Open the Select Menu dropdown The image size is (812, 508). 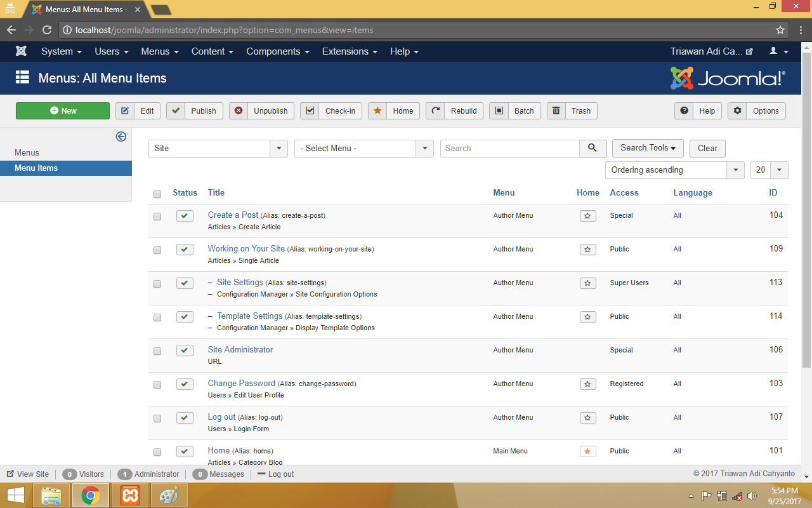pyautogui.click(x=363, y=148)
